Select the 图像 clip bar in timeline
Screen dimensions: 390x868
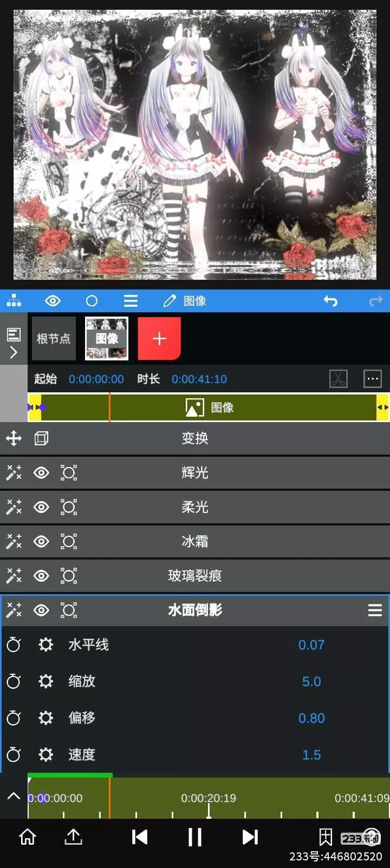point(209,407)
